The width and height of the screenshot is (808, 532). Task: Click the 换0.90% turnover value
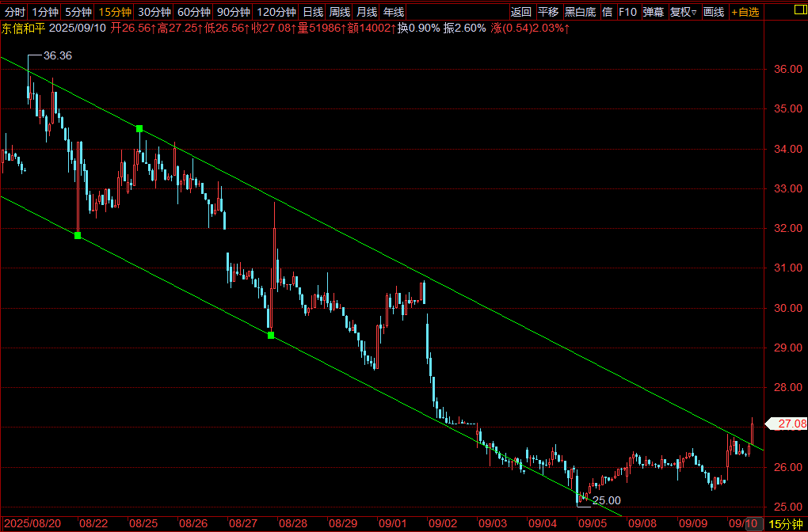(418, 28)
